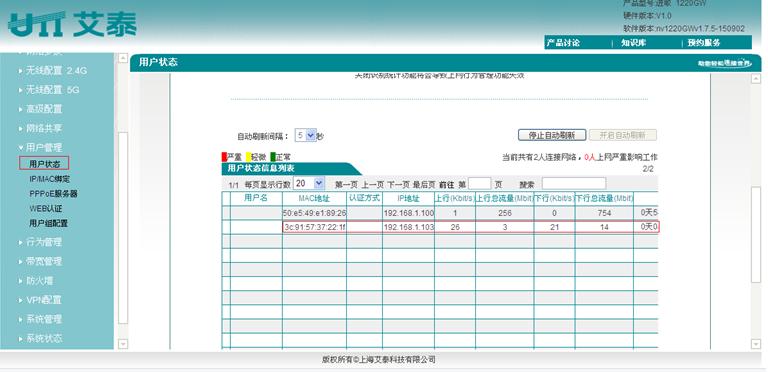Open the 产品讨论 link
The width and height of the screenshot is (768, 372).
pos(563,43)
